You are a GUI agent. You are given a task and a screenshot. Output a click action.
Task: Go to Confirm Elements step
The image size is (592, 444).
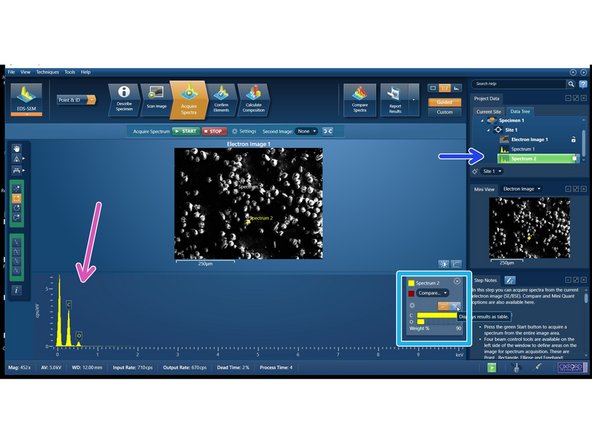pyautogui.click(x=221, y=99)
